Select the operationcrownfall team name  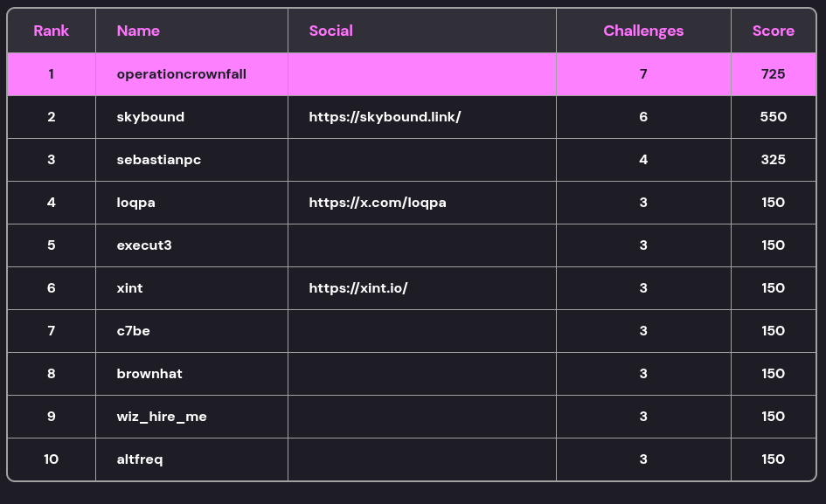[x=182, y=74]
